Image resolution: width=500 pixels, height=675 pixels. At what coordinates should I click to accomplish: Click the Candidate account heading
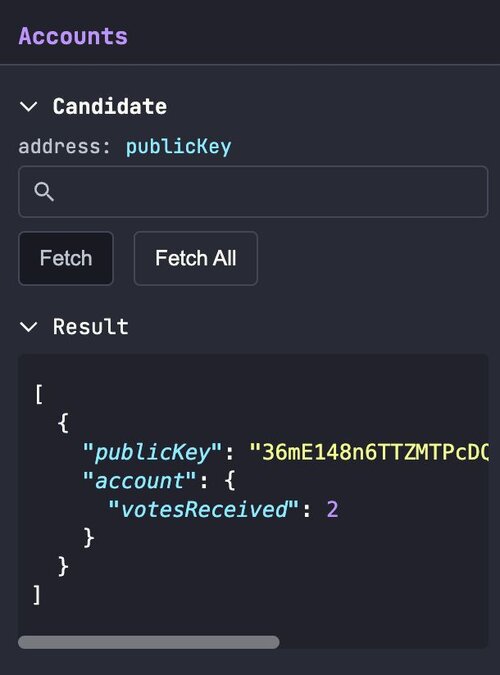click(110, 106)
